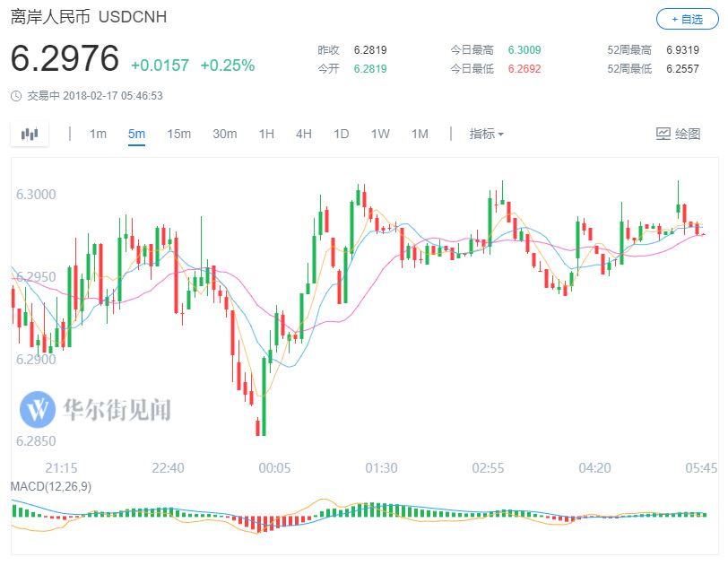Click the candlestick chart type icon
Screen dimensions: 728x566
point(30,135)
